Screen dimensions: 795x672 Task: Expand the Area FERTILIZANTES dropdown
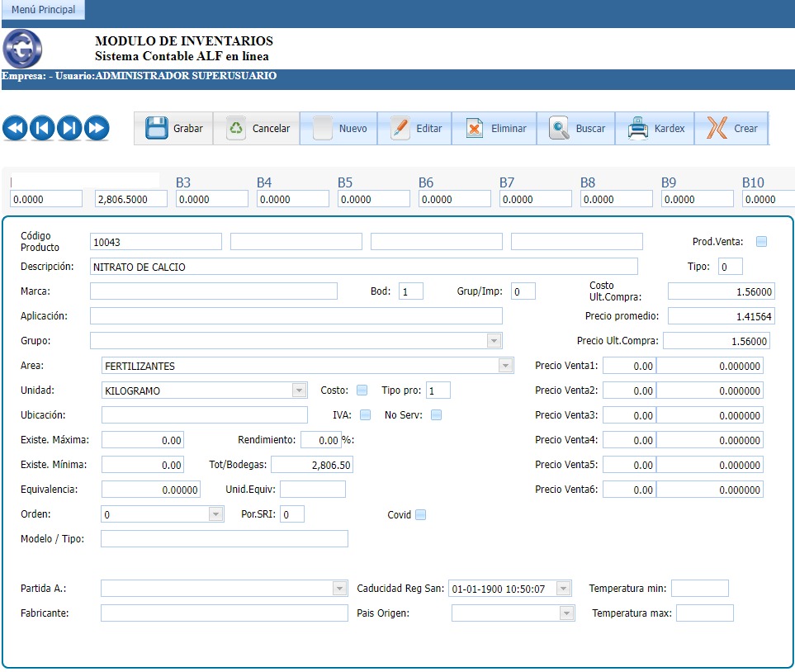[x=505, y=366]
